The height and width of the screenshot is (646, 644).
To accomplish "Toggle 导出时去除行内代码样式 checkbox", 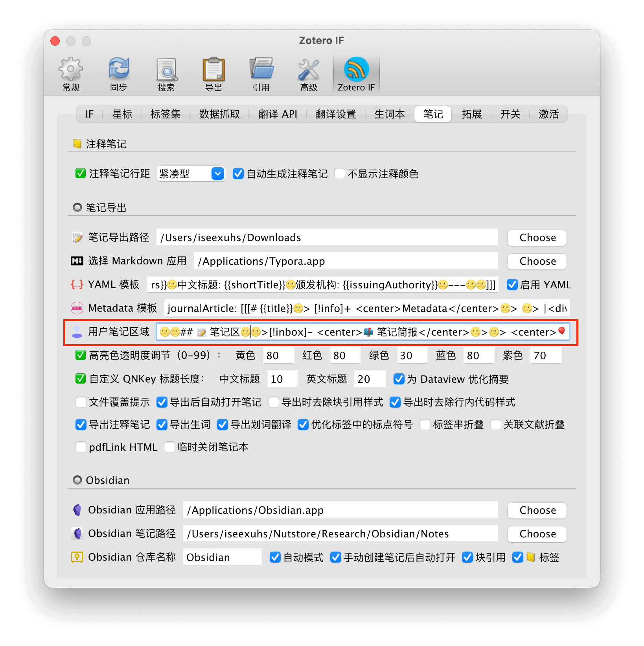I will [x=395, y=402].
